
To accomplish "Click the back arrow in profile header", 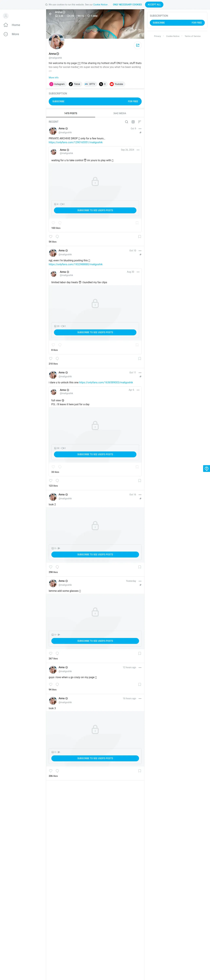I will click(50, 14).
